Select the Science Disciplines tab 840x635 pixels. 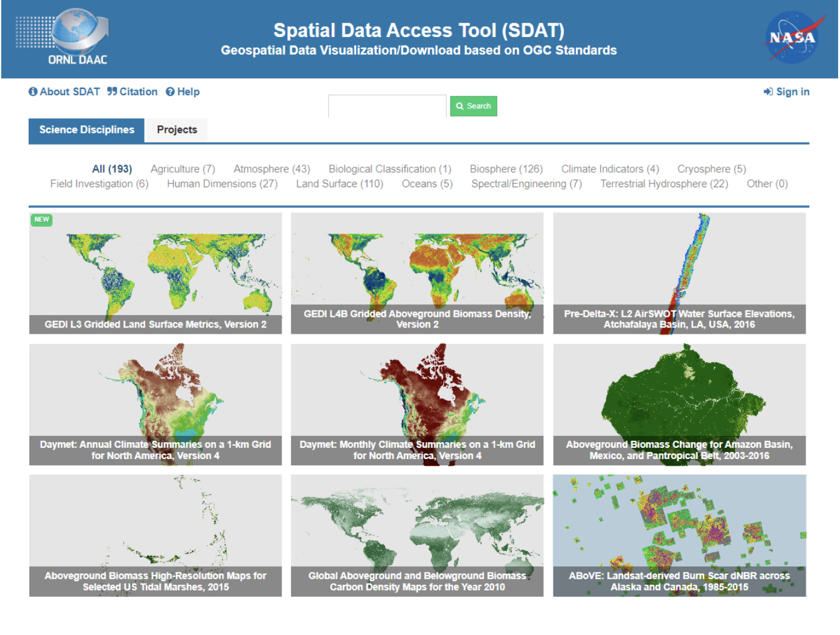86,130
